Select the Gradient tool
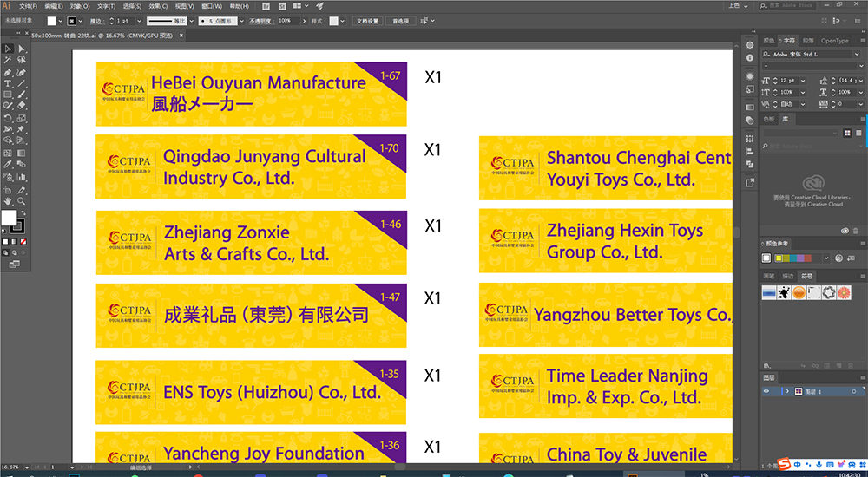 pyautogui.click(x=22, y=153)
